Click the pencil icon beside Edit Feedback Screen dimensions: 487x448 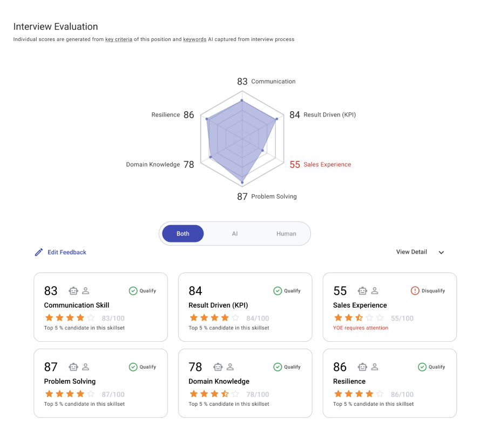pyautogui.click(x=39, y=252)
